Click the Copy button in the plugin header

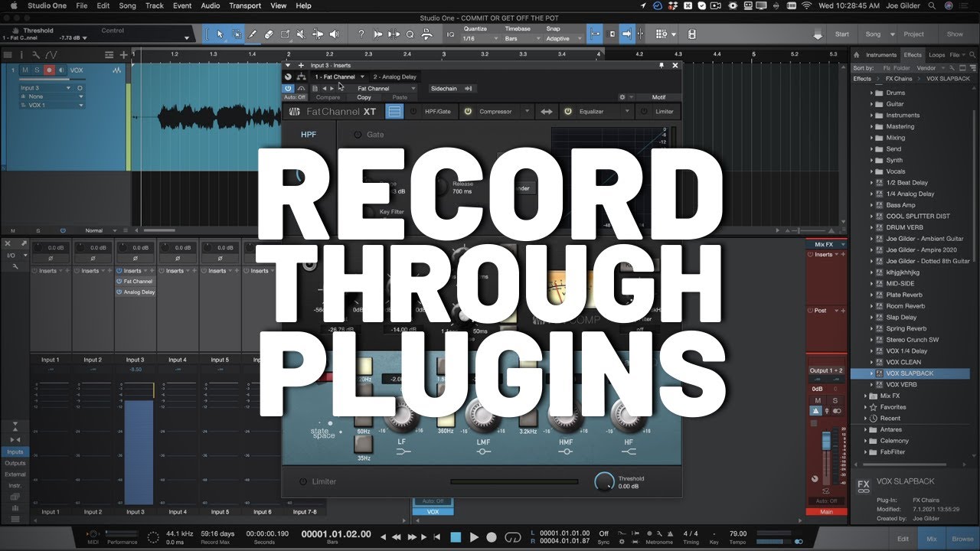[x=364, y=97]
